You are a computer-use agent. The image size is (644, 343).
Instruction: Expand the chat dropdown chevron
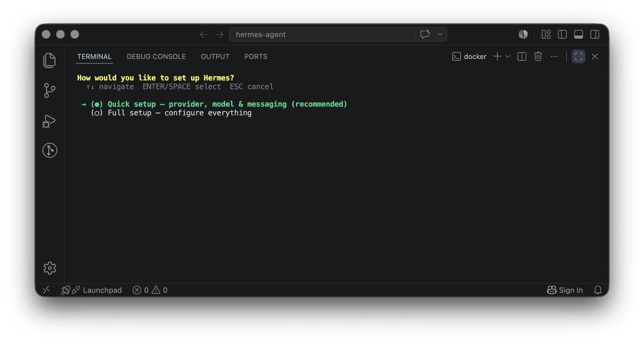[x=440, y=34]
